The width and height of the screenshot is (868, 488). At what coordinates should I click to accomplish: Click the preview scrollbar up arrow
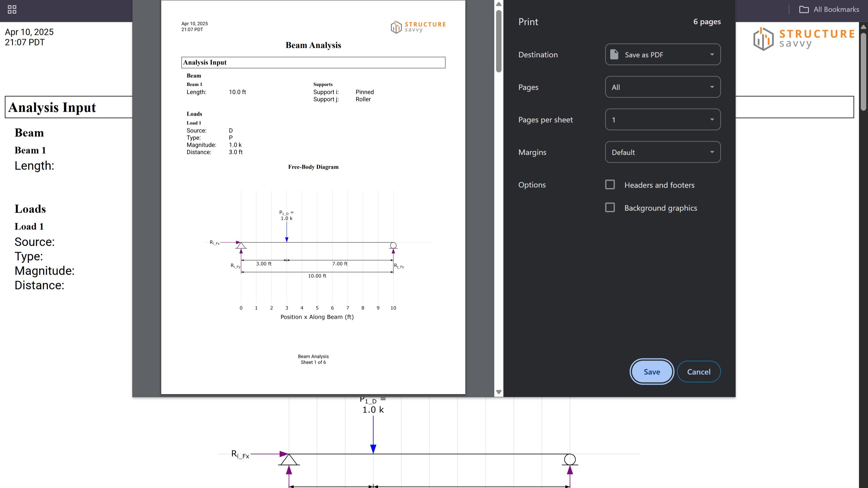499,4
